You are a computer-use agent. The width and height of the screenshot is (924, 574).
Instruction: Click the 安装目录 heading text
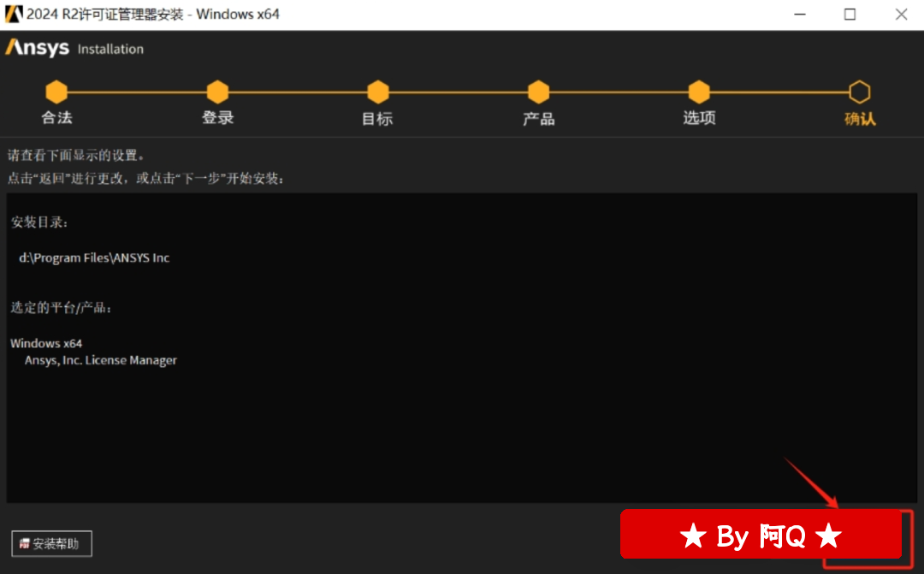(x=39, y=222)
